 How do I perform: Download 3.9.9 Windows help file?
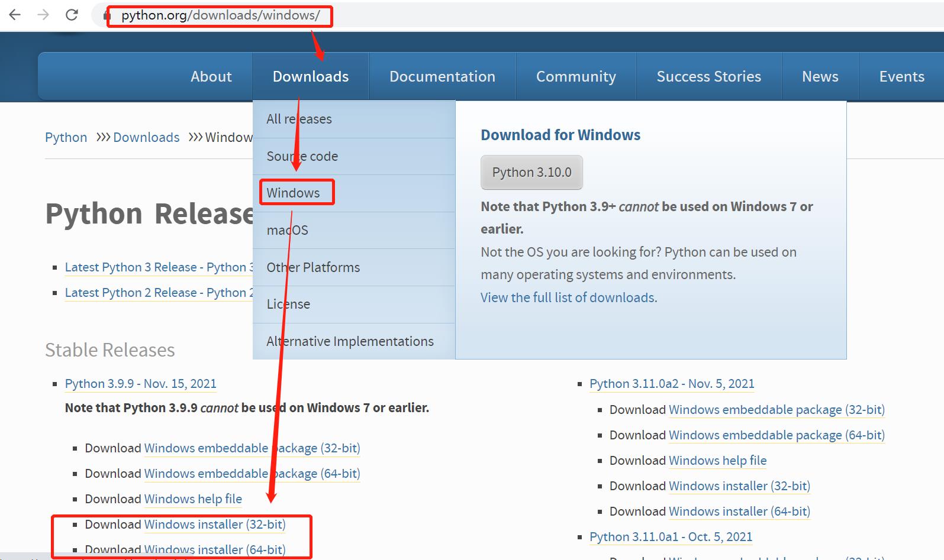[193, 499]
